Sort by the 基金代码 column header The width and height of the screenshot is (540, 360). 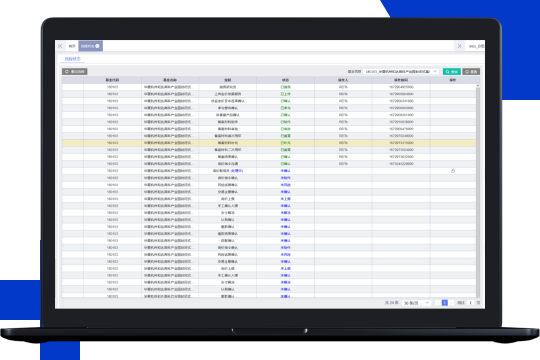[112, 80]
